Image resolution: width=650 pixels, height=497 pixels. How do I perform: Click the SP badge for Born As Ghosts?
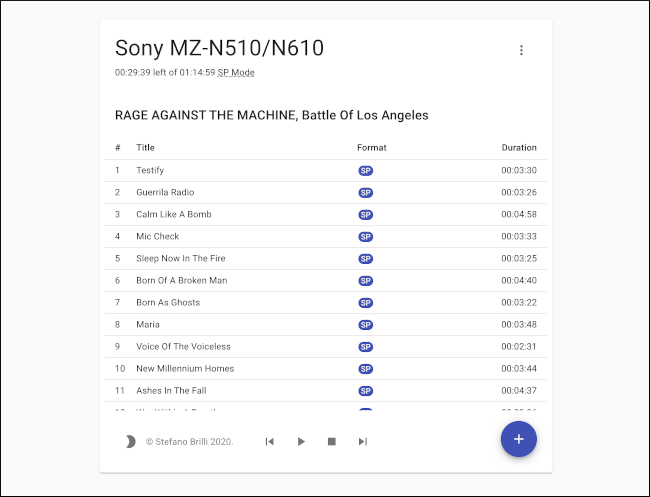366,303
